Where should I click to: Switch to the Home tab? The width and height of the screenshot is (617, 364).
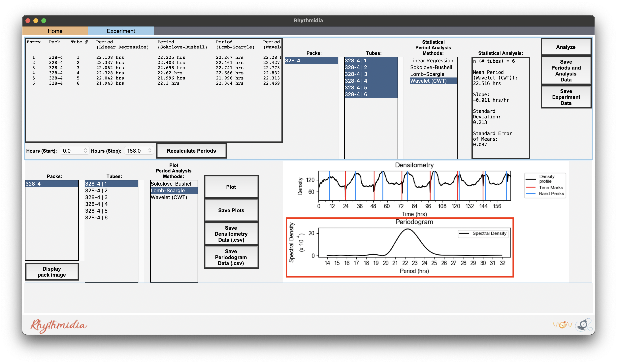pos(55,31)
